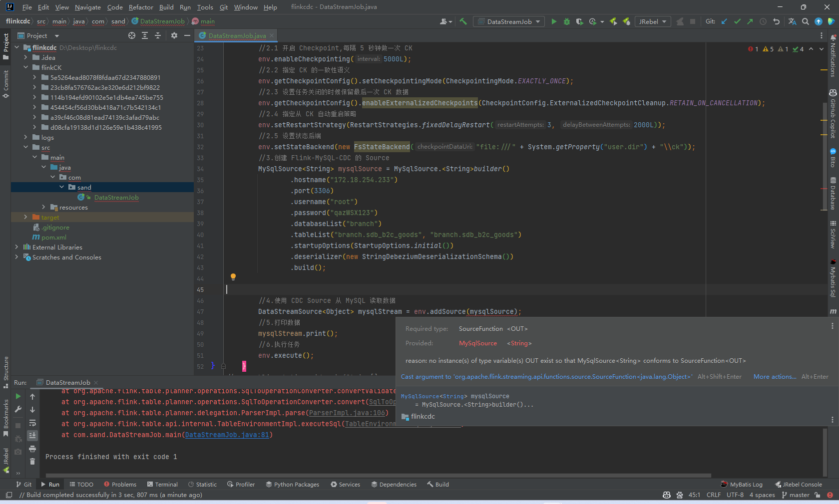Toggle soft-wrap in the Run console
The image size is (839, 504).
tap(32, 423)
